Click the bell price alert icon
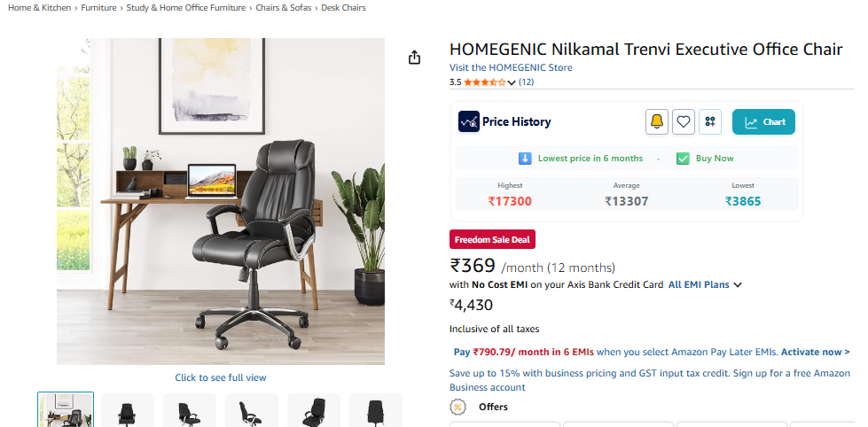Image resolution: width=868 pixels, height=427 pixels. tap(656, 121)
